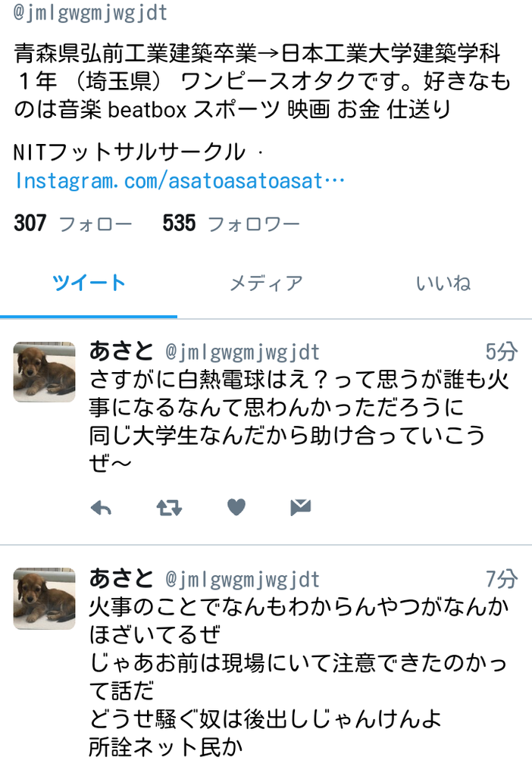
Task: View the 307 フォロー following list
Action: click(x=73, y=224)
